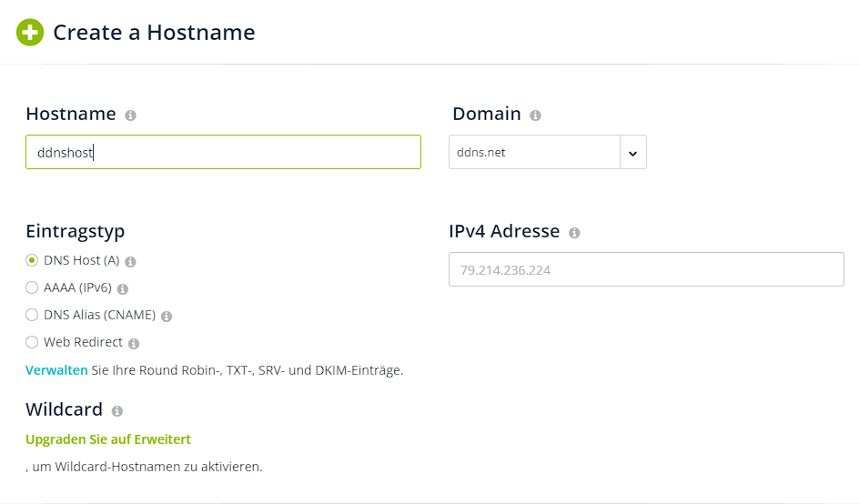Choose the AAAA (IPv6) record type

[x=32, y=288]
